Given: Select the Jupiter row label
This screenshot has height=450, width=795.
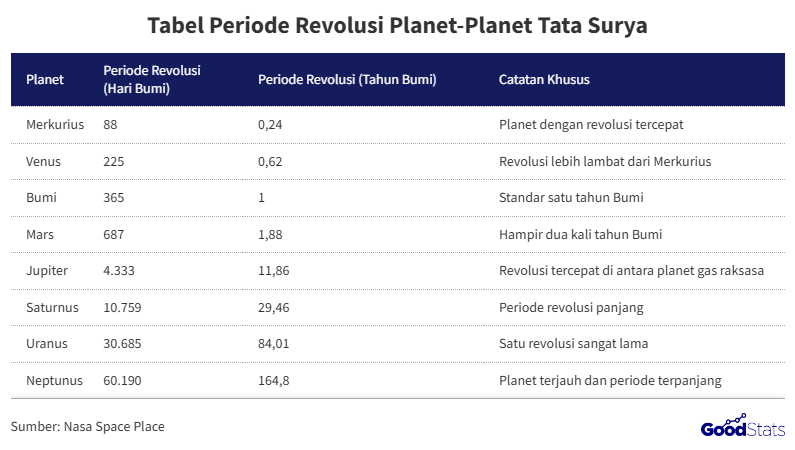Looking at the screenshot, I should pyautogui.click(x=48, y=271).
